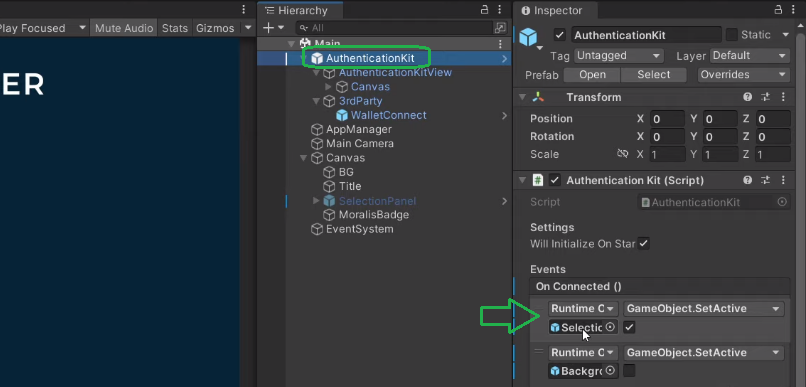Image resolution: width=806 pixels, height=387 pixels.
Task: Click the Position X value field
Action: tap(667, 119)
